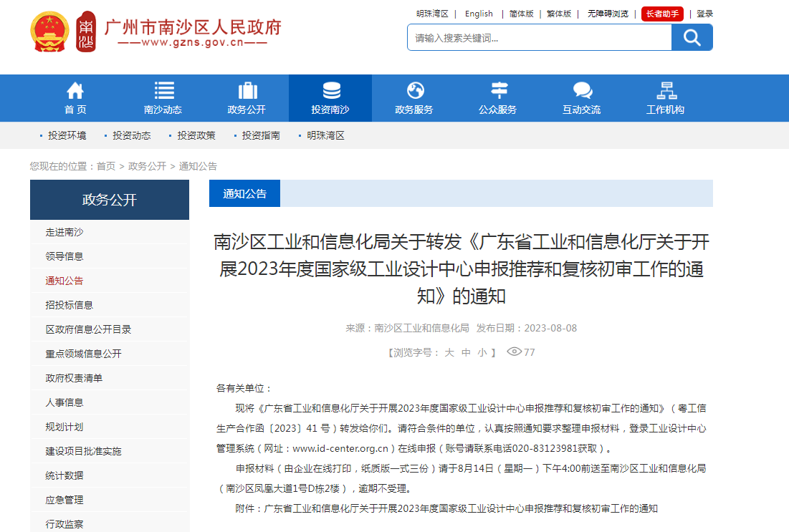Open 统计数据 in sidebar
This screenshot has height=532, width=789.
tap(64, 475)
